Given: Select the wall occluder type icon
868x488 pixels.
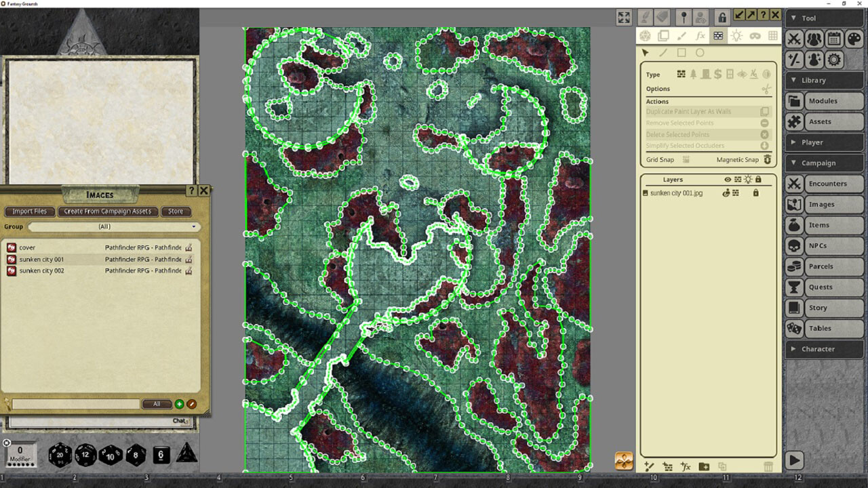Looking at the screenshot, I should click(681, 75).
